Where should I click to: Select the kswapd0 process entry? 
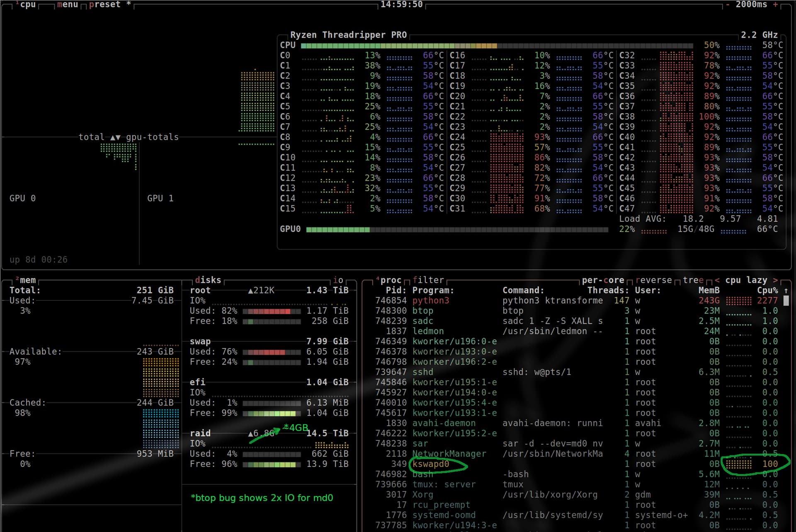click(430, 464)
